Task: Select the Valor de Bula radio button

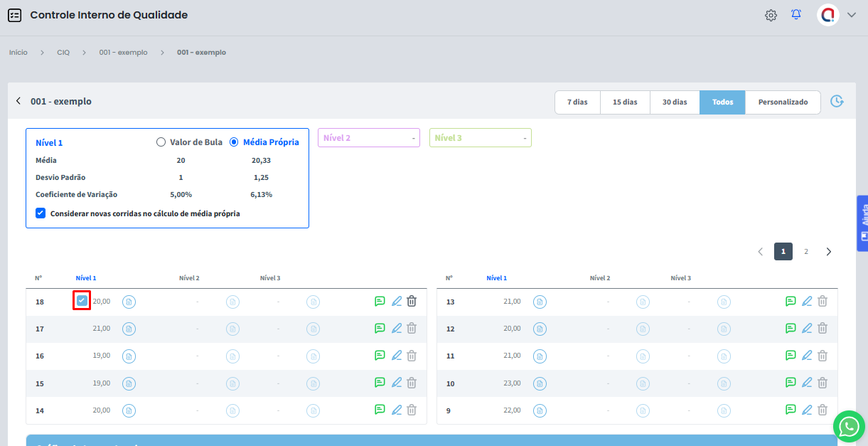Action: tap(161, 142)
